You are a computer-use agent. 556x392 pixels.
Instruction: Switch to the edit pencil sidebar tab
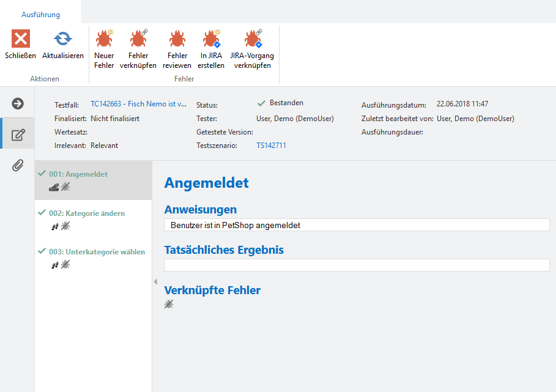tap(18, 135)
